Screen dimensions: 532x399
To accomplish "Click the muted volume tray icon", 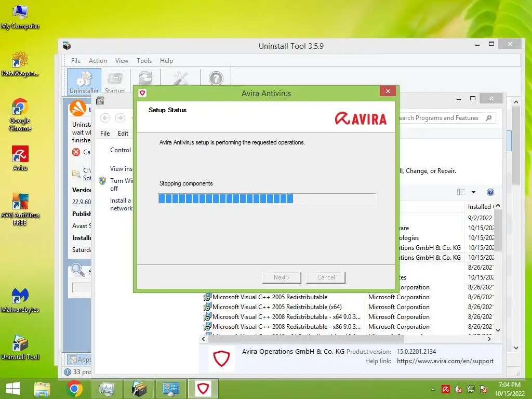I will pyautogui.click(x=458, y=389).
